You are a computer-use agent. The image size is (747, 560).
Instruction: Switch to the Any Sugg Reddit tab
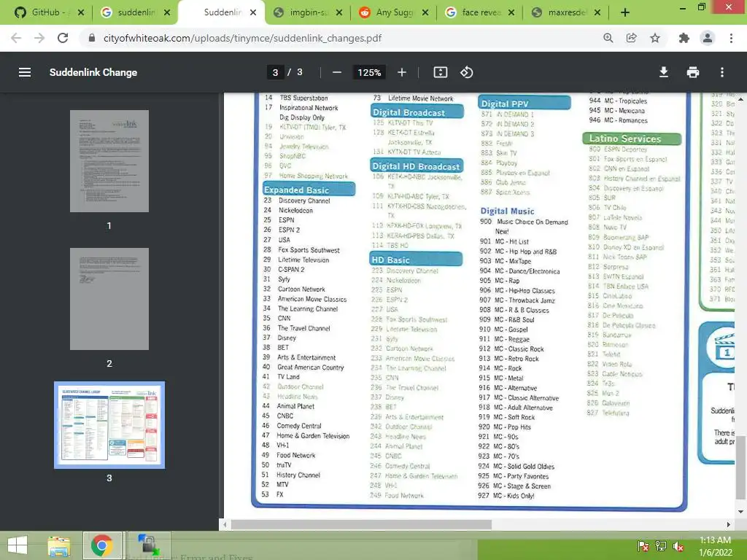click(393, 12)
